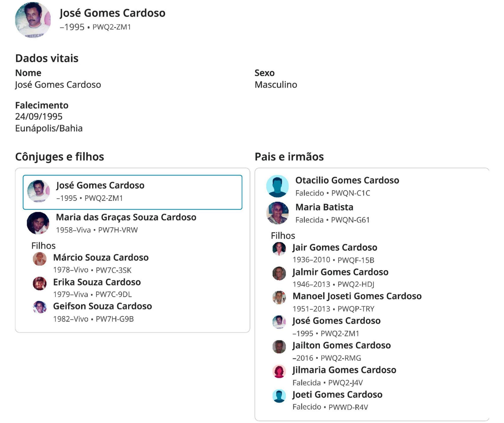
Task: Select Márcio Souza Cardoso's child photo
Action: tap(40, 259)
